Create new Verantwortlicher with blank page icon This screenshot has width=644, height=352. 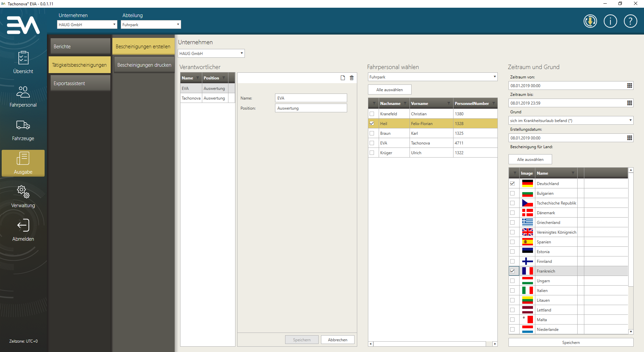click(x=343, y=78)
